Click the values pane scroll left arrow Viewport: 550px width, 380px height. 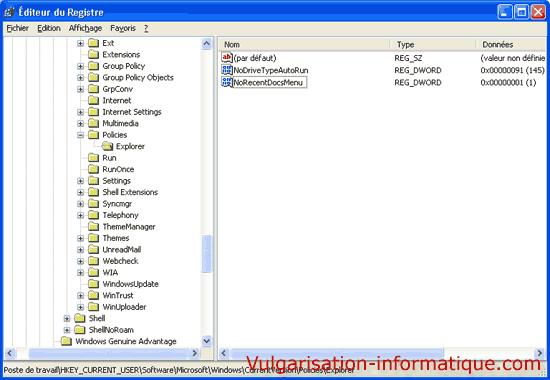tap(224, 353)
